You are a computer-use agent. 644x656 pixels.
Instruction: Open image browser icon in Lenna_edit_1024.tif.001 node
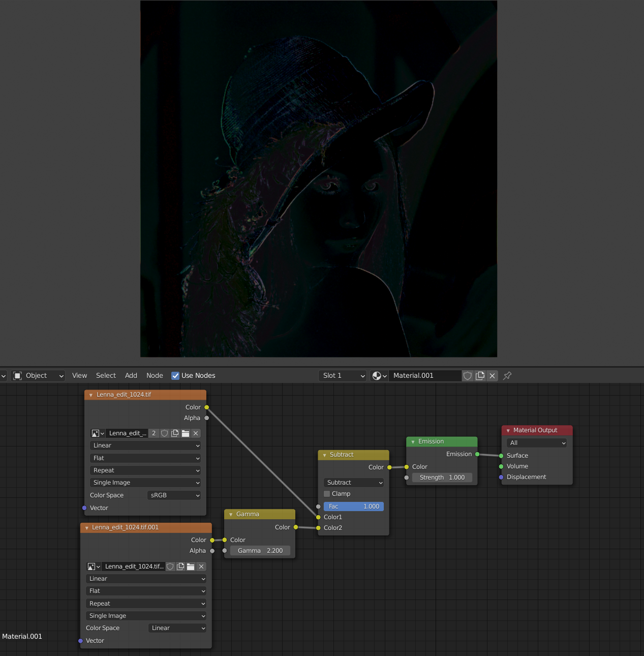point(94,566)
